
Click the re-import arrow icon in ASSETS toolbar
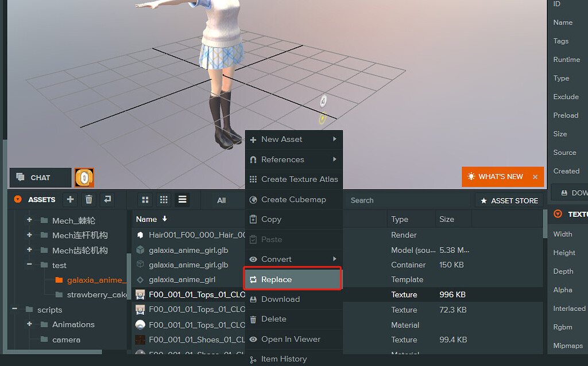point(107,200)
